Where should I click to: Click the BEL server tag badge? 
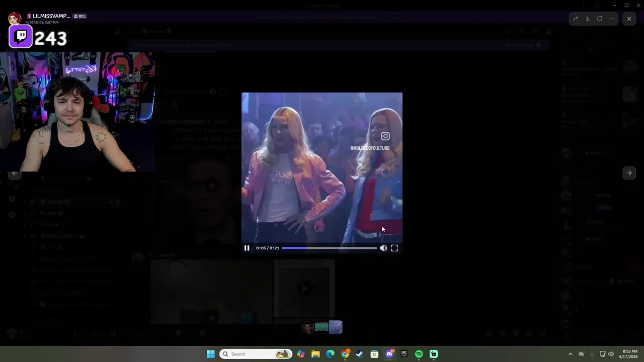click(80, 16)
